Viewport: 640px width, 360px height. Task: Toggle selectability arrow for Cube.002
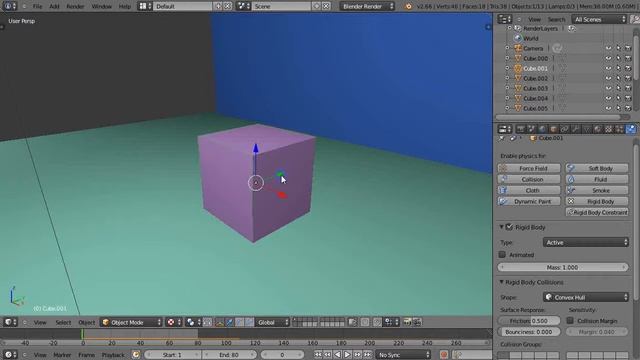point(618,78)
